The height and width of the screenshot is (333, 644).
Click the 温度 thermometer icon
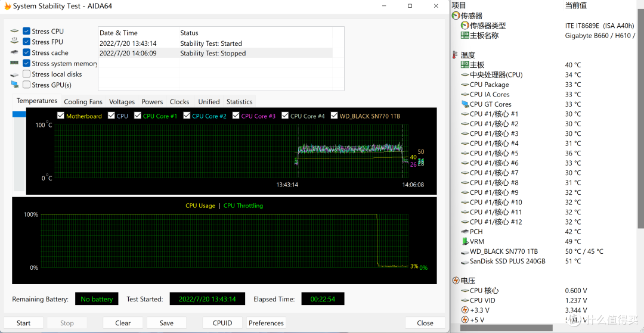point(456,55)
